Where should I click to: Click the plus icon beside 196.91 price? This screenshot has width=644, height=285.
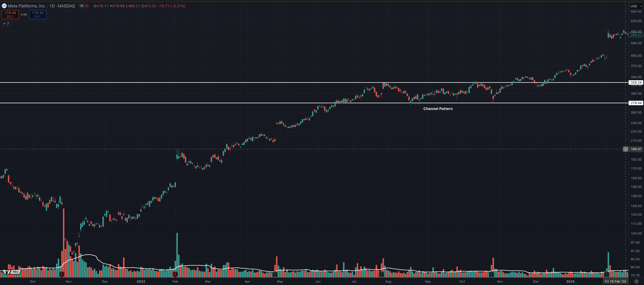[x=625, y=149]
